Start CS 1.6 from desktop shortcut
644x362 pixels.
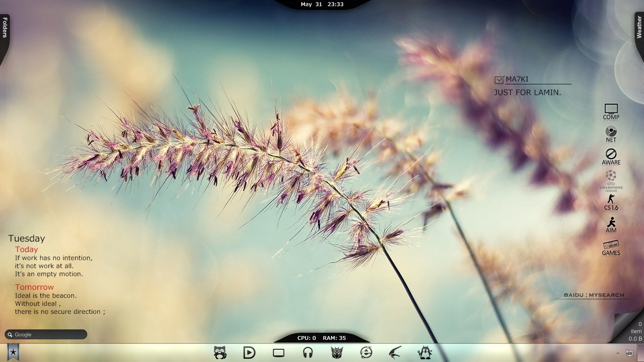[611, 202]
